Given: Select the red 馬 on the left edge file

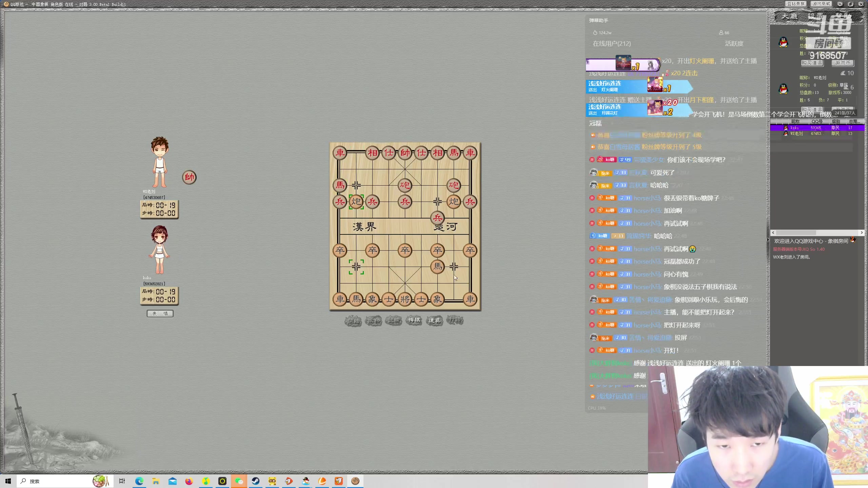Looking at the screenshot, I should [340, 185].
